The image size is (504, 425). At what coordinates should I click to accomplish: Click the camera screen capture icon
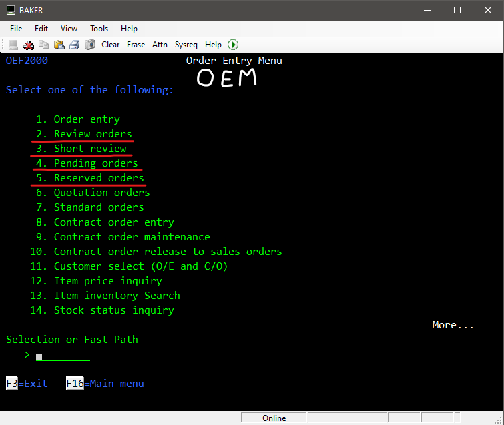click(89, 45)
